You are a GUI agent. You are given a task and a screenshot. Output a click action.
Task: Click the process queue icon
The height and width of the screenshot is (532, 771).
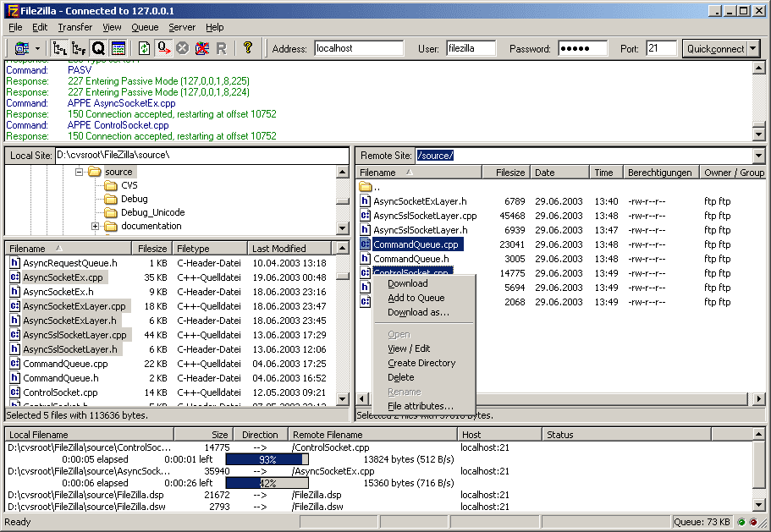(x=164, y=48)
